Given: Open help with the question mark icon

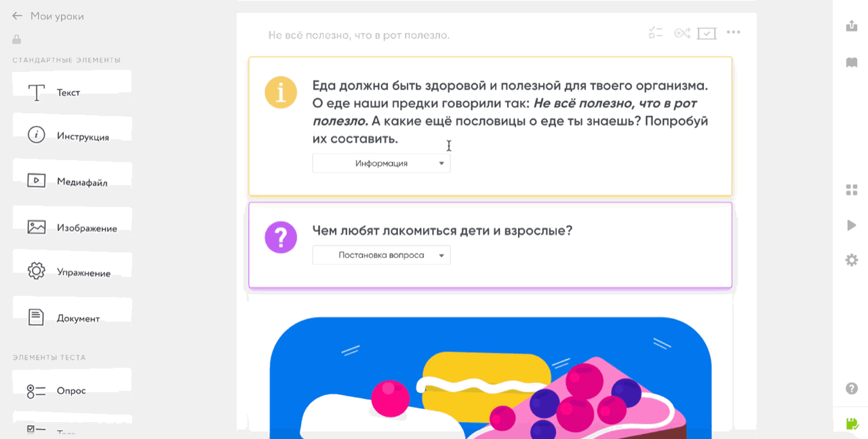Looking at the screenshot, I should click(x=852, y=389).
